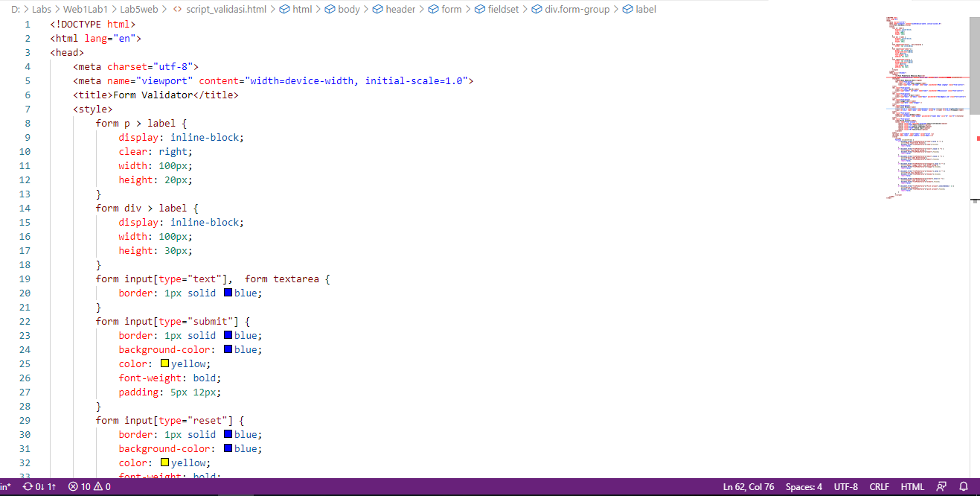Click the feedback smiley icon in status bar

[x=941, y=486]
